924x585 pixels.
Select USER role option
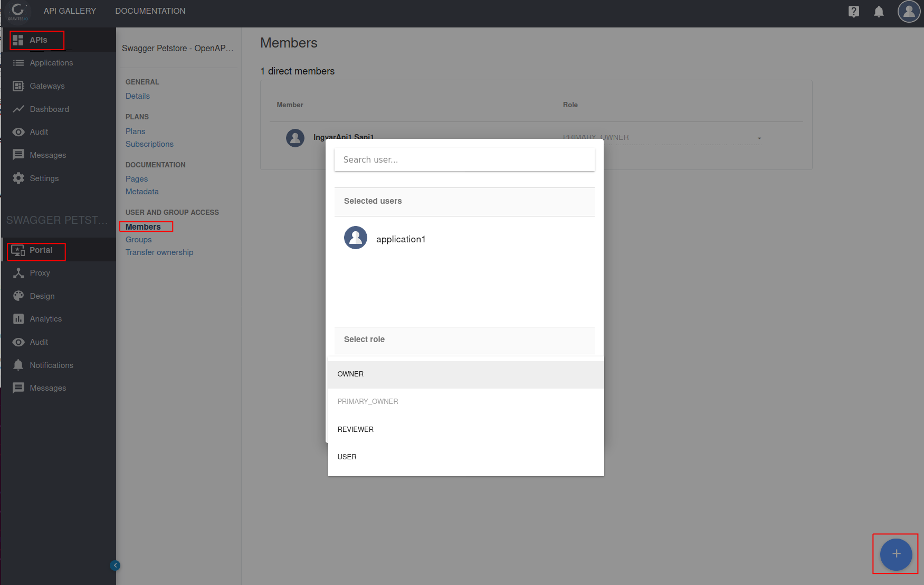[x=466, y=457]
